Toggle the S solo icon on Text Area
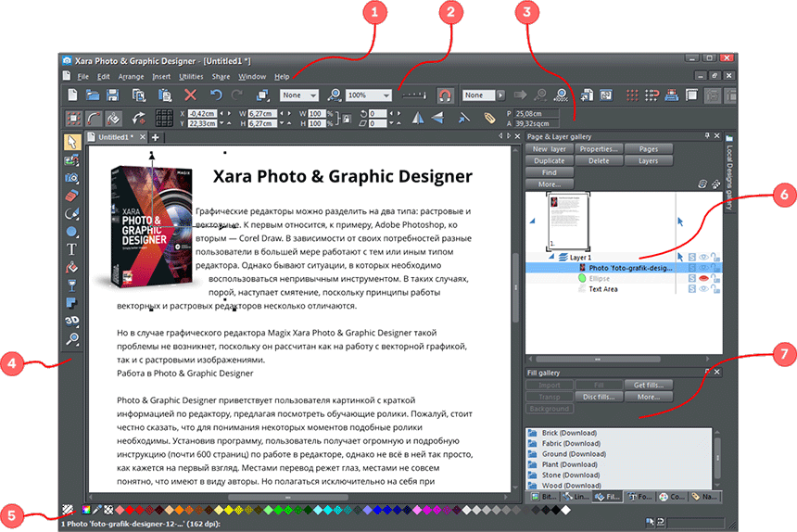The image size is (797, 532). point(691,289)
